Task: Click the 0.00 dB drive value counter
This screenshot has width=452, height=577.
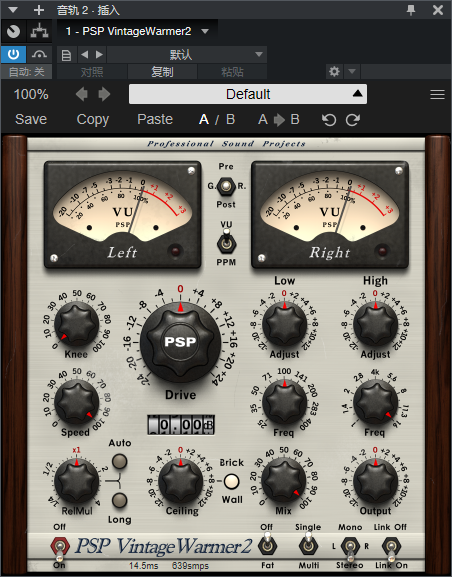Action: [181, 425]
